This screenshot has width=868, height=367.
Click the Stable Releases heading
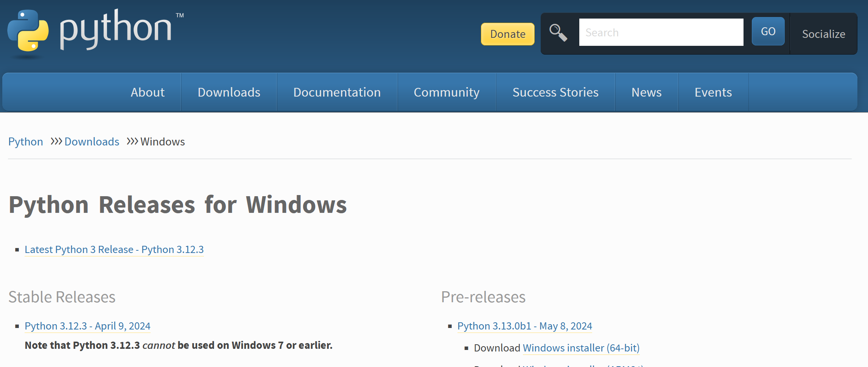(62, 297)
